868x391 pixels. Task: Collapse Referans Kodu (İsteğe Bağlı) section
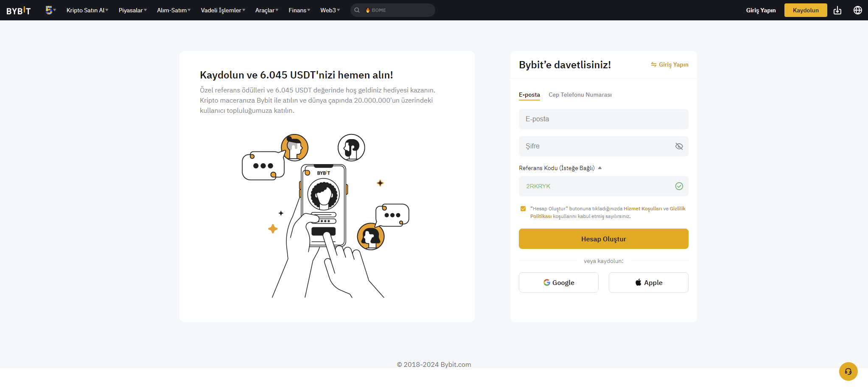560,168
